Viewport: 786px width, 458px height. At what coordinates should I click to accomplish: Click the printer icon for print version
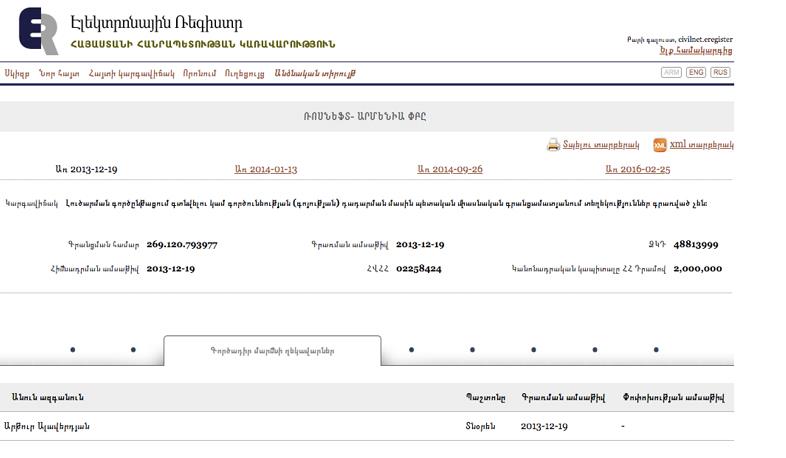(553, 145)
